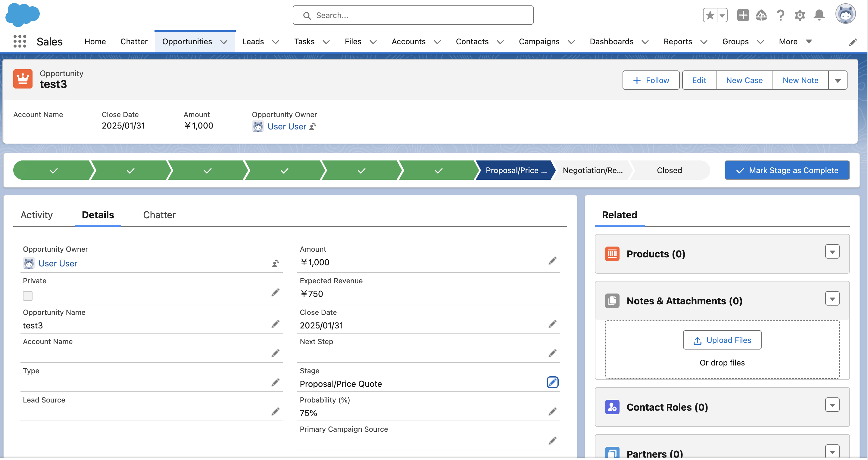The width and height of the screenshot is (868, 460).
Task: Click the orange Opportunity crown icon
Action: tap(23, 79)
